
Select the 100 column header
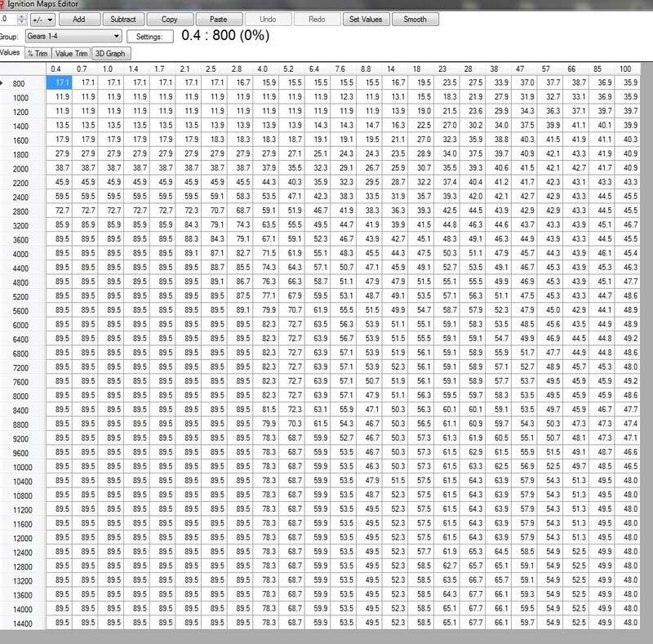coord(628,69)
